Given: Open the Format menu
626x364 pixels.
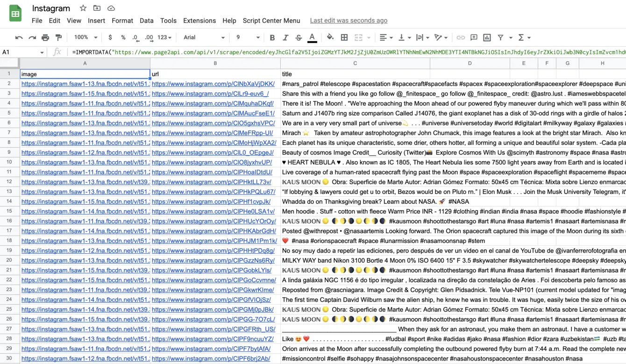Looking at the screenshot, I should click(122, 21).
